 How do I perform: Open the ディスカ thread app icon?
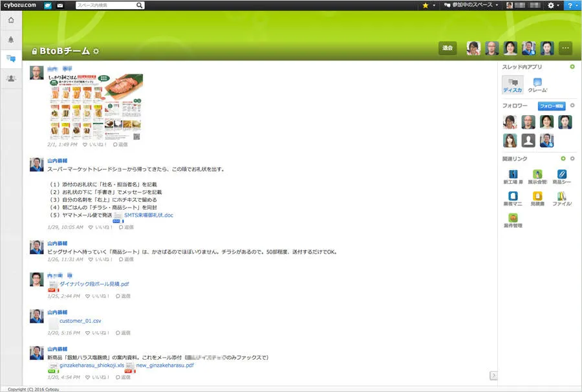[512, 84]
